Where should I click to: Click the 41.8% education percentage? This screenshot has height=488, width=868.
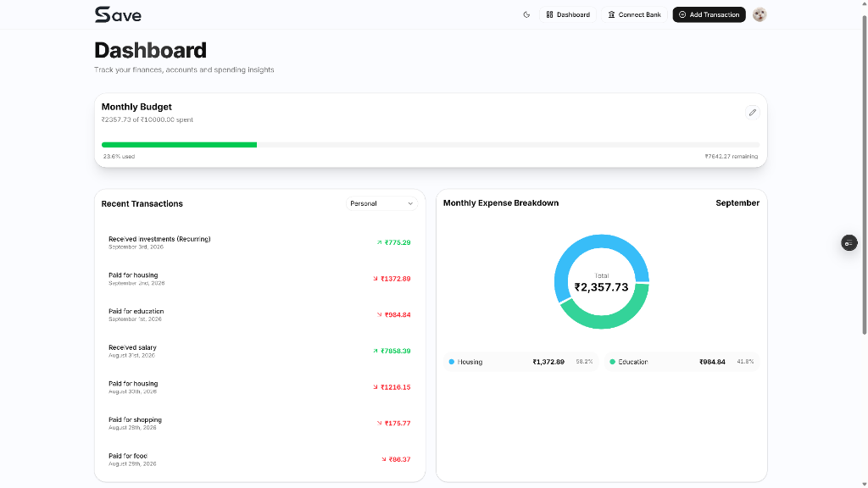tap(745, 362)
